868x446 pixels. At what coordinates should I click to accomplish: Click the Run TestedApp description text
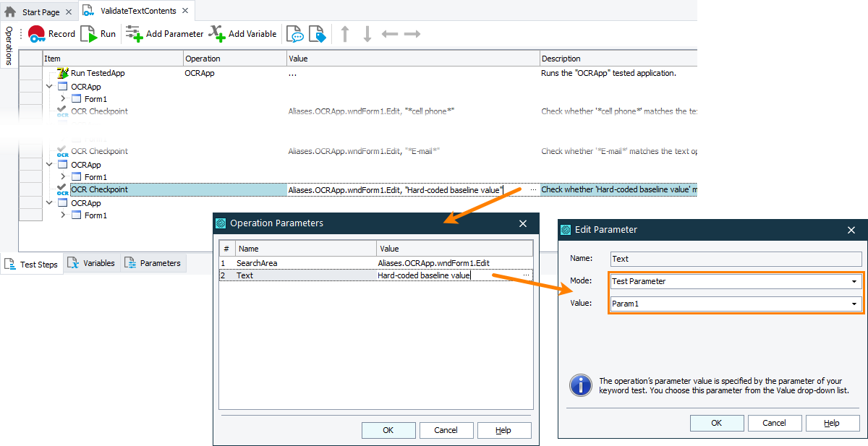(x=608, y=73)
